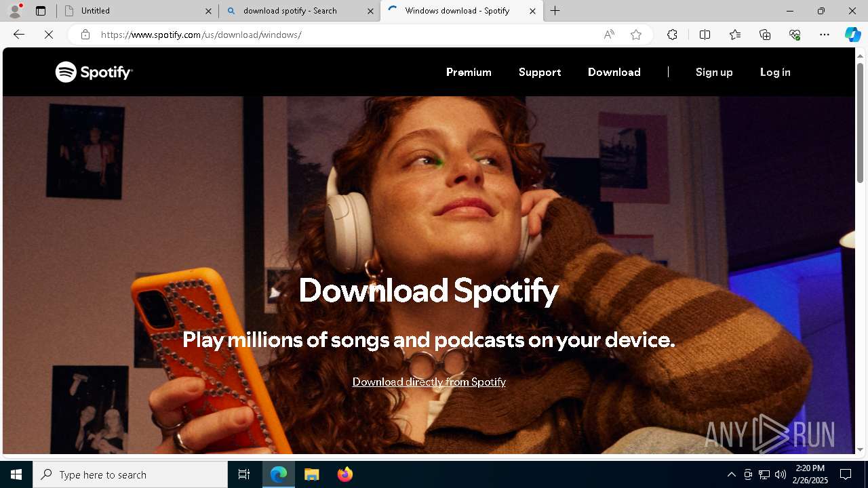Click Log in link
This screenshot has height=488, width=868.
tap(775, 72)
